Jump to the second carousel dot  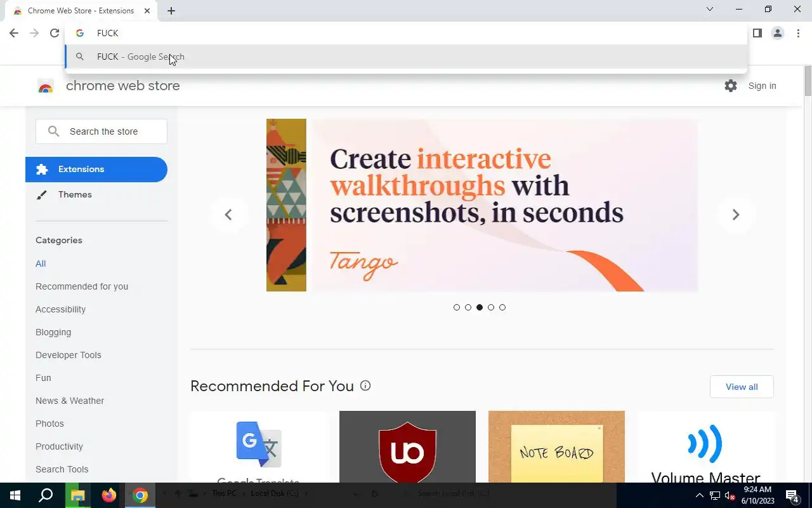468,307
